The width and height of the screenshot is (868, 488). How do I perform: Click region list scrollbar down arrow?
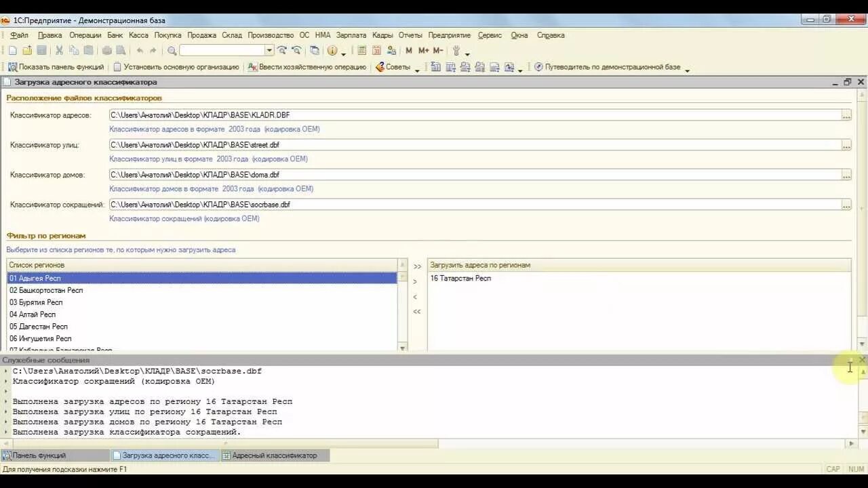[402, 348]
